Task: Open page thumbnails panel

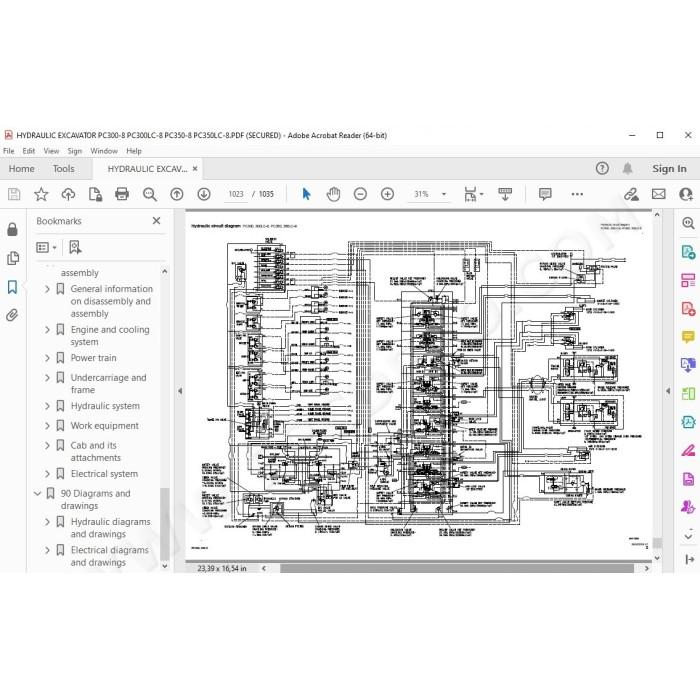Action: pyautogui.click(x=13, y=258)
